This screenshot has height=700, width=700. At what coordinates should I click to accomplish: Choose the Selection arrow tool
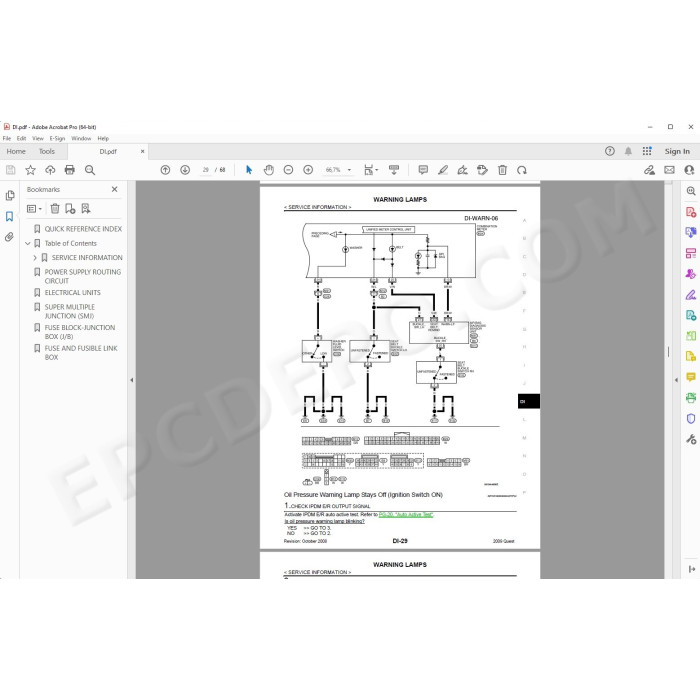click(x=249, y=170)
